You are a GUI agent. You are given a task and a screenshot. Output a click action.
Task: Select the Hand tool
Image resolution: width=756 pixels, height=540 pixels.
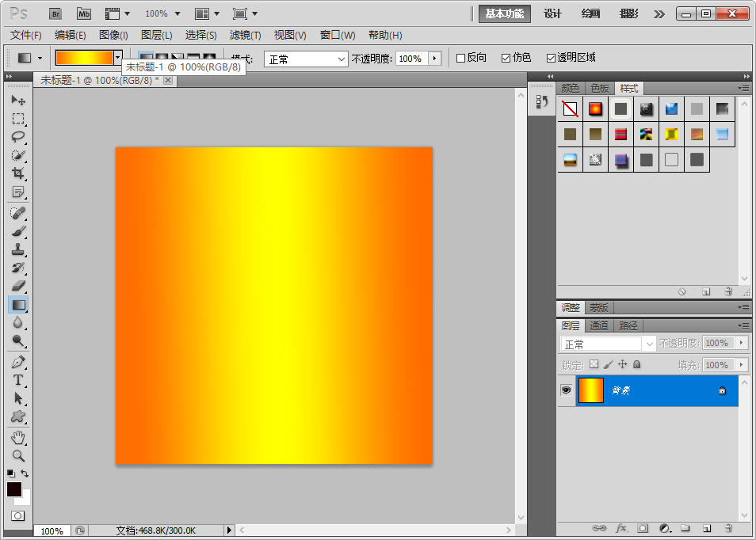pyautogui.click(x=18, y=437)
